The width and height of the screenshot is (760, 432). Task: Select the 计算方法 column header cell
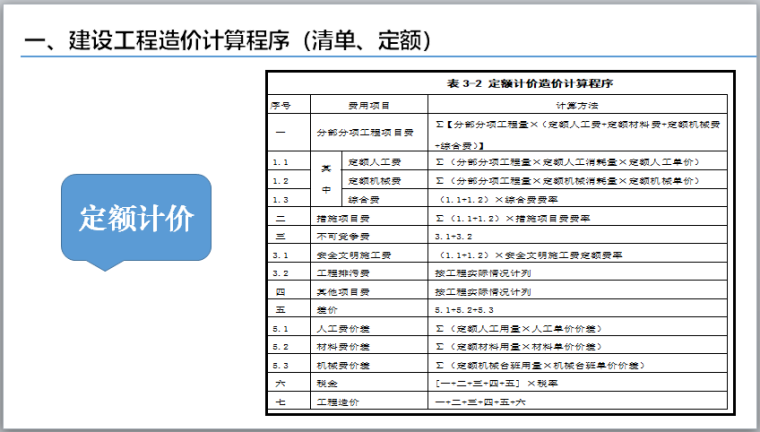point(580,105)
